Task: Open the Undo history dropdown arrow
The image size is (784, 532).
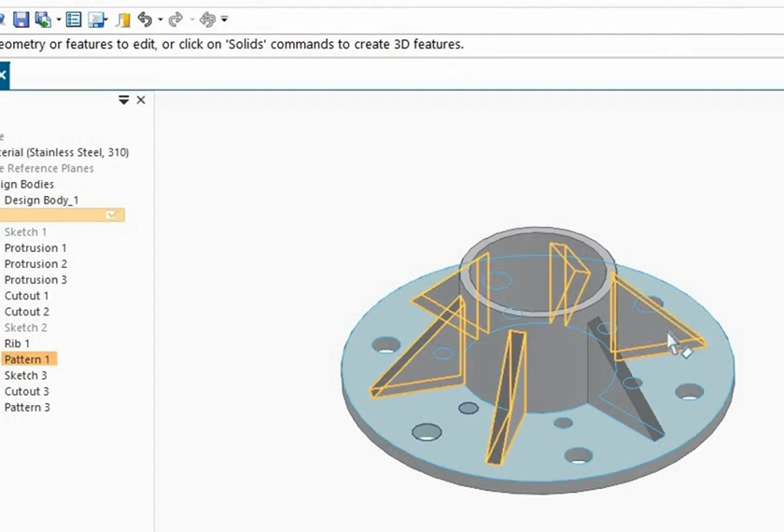Action: click(x=160, y=19)
